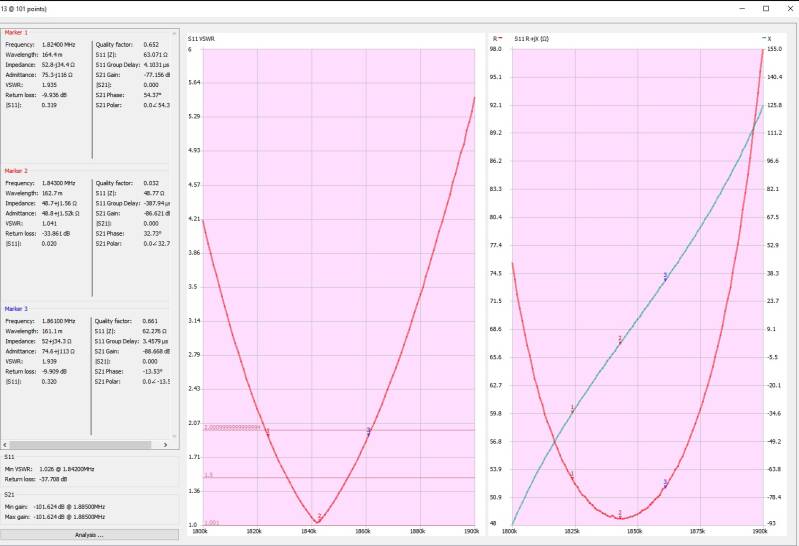Maximize the application window
Image resolution: width=799 pixels, height=546 pixels.
click(766, 8)
